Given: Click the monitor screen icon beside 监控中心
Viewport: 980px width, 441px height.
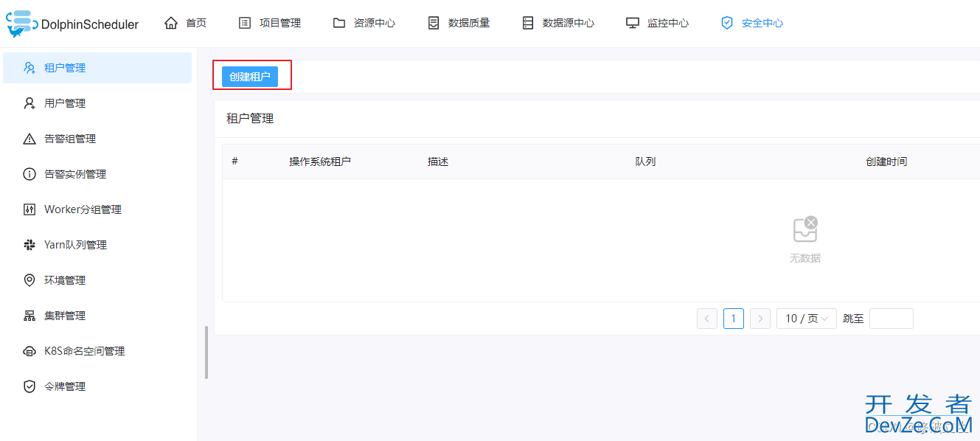Looking at the screenshot, I should pos(633,23).
